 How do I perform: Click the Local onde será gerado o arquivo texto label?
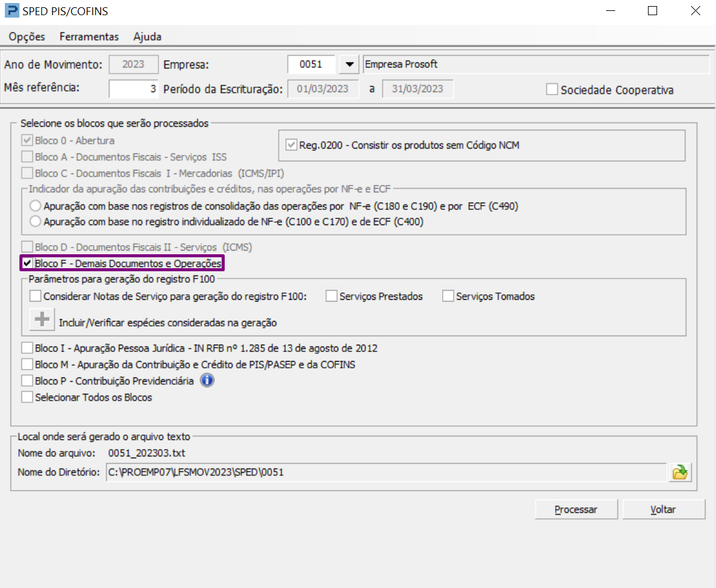[x=104, y=436]
